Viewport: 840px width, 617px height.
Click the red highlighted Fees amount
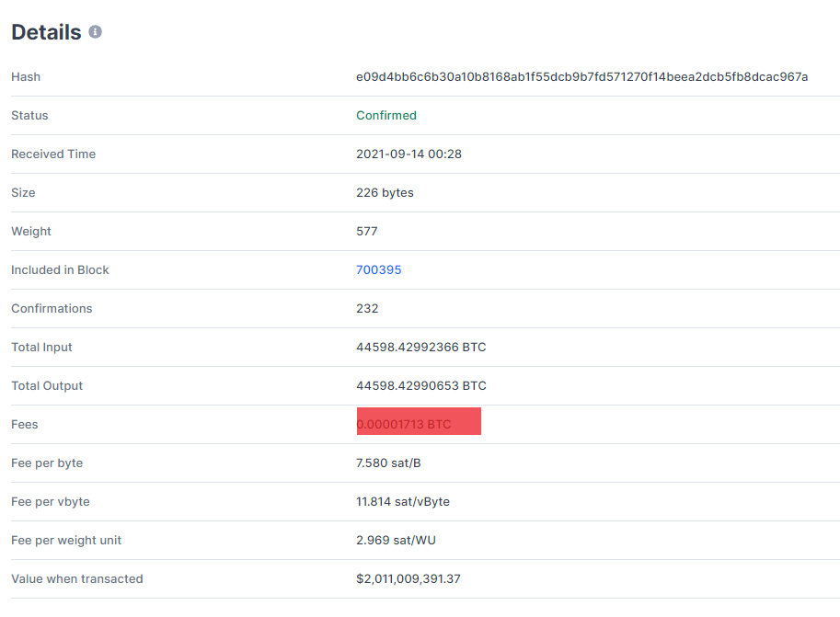(419, 421)
